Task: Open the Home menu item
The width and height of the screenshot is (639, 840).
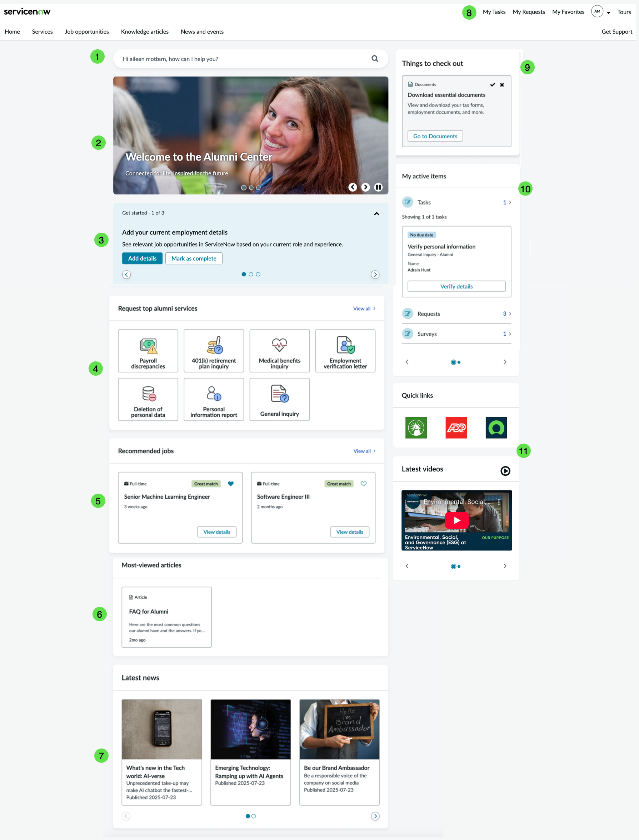Action: click(12, 31)
